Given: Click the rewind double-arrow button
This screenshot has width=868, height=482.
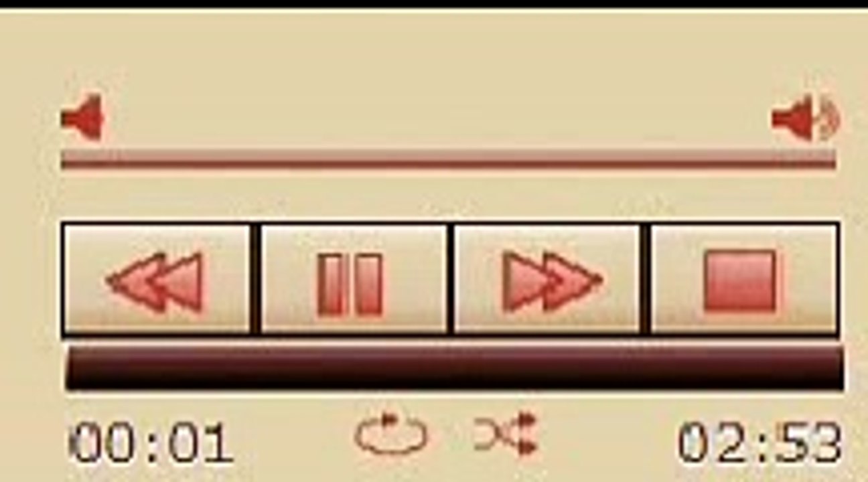Looking at the screenshot, I should point(156,279).
